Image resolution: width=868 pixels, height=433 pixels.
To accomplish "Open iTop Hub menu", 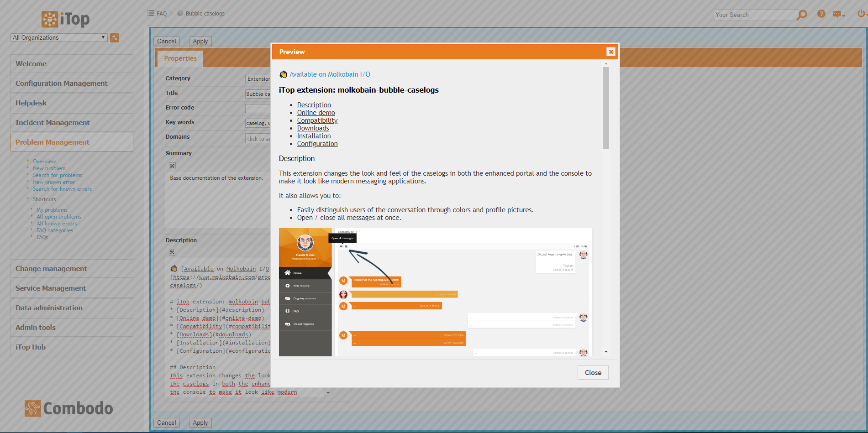I will pos(72,347).
